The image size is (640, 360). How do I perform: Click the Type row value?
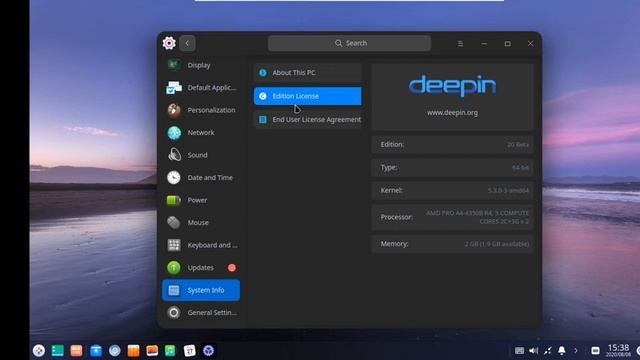pyautogui.click(x=520, y=168)
